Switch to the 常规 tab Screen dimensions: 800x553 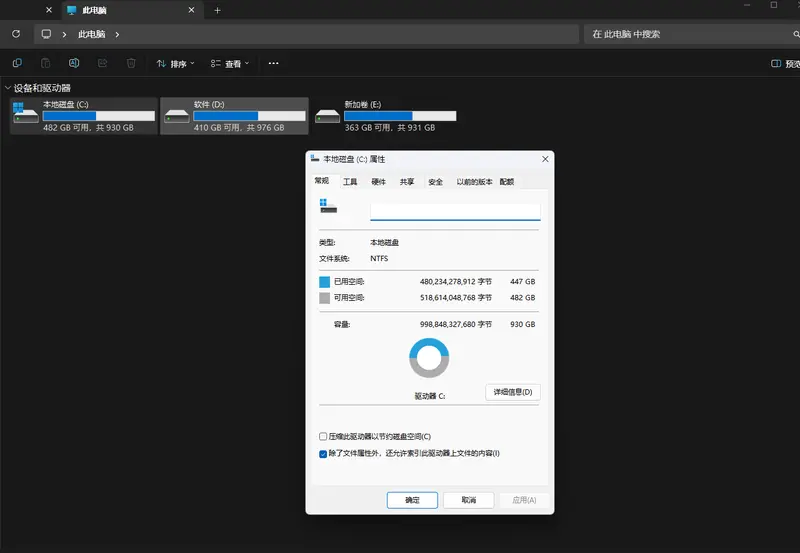click(x=321, y=181)
